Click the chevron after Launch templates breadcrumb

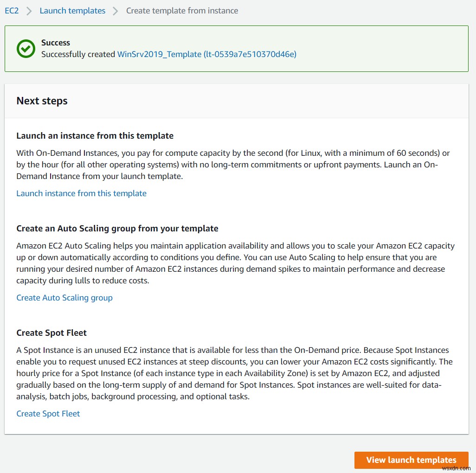click(115, 11)
